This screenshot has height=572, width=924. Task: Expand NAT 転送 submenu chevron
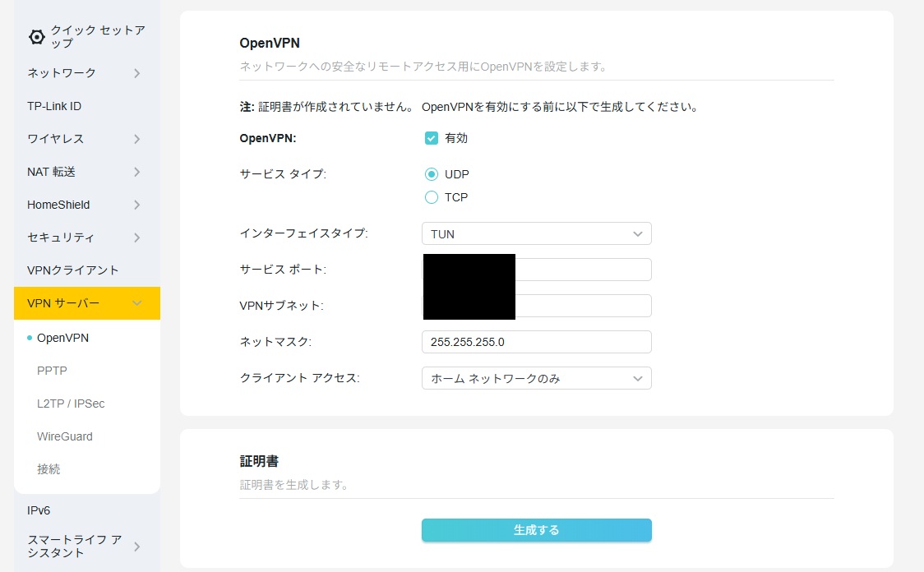click(136, 172)
